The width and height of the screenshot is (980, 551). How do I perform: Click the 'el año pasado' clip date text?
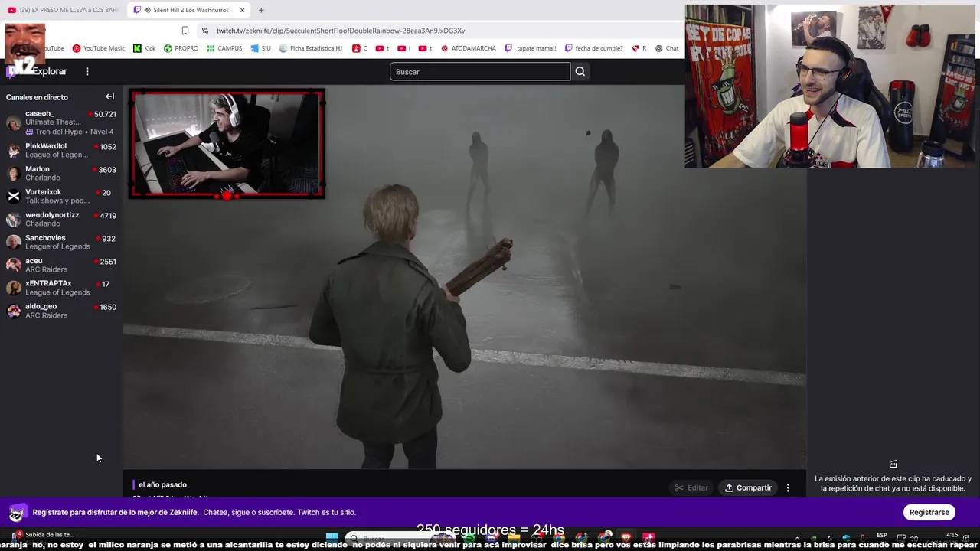click(x=162, y=484)
